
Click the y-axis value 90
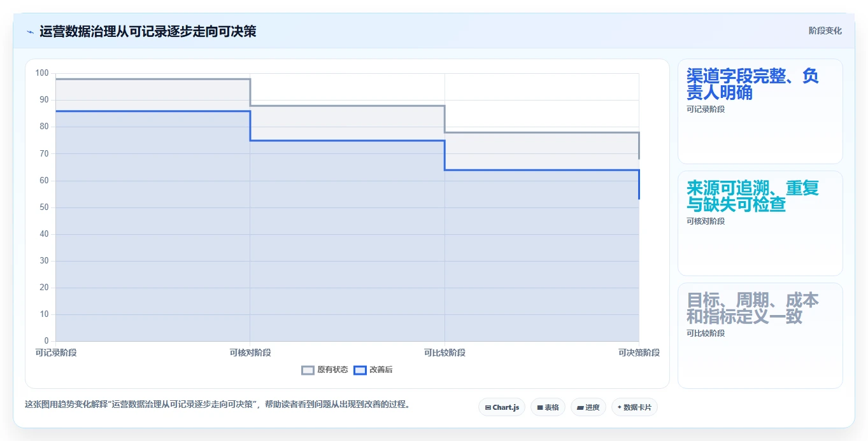45,100
